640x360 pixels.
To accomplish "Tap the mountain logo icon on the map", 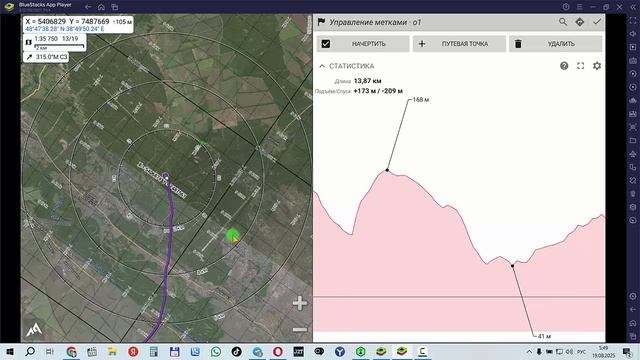I will (33, 330).
